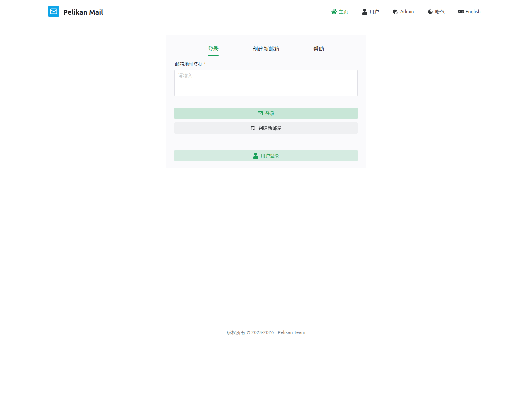Click the envelope icon inside 登录 button
This screenshot has width=532, height=399.
[260, 113]
